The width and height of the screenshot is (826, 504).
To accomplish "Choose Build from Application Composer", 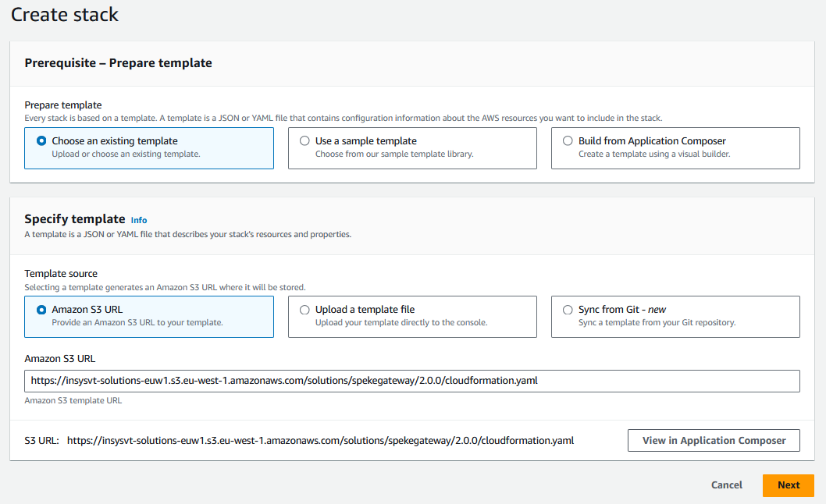I will tap(568, 140).
